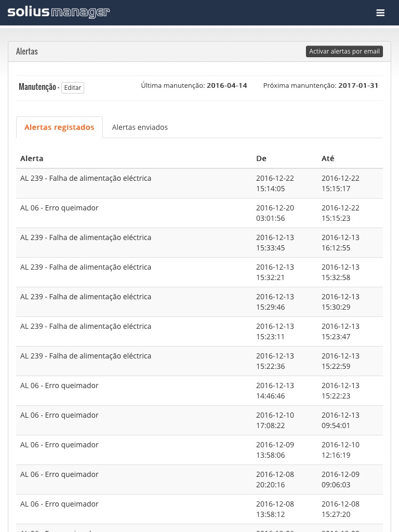Click the Solius Manager logo
Image resolution: width=399 pixels, height=532 pixels.
click(x=59, y=12)
